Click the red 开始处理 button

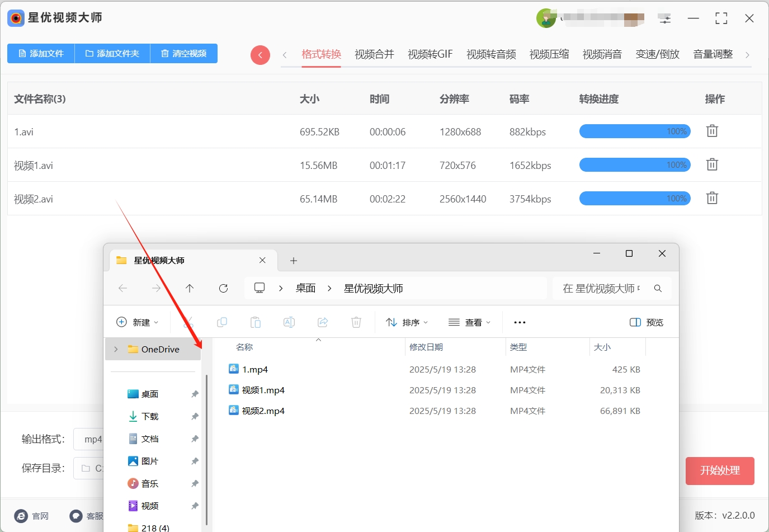[x=720, y=471]
